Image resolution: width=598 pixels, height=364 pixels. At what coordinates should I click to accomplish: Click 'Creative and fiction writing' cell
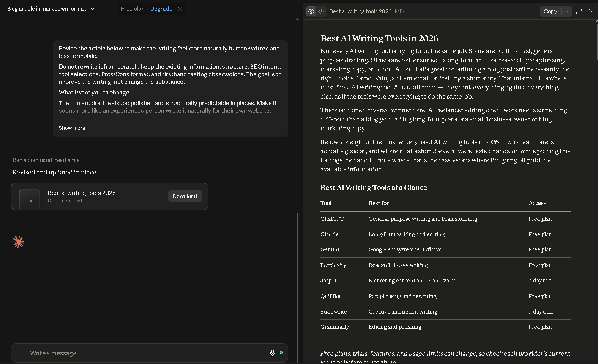pos(403,312)
